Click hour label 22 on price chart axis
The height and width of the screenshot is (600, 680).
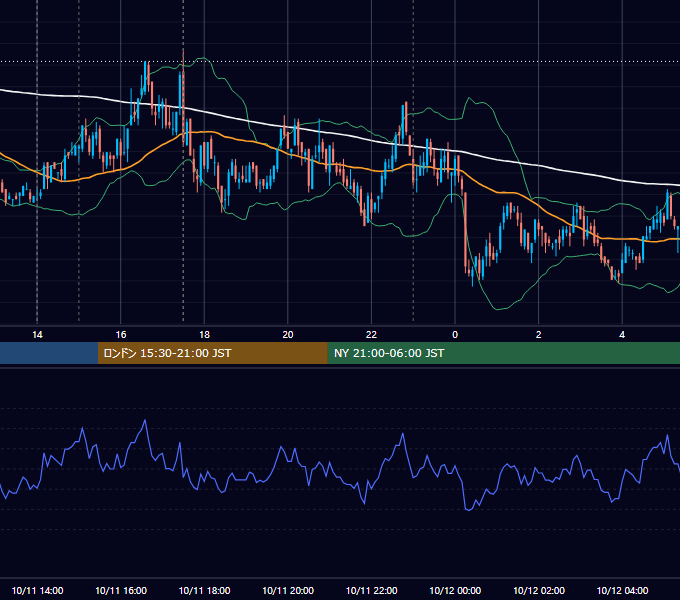point(371,335)
